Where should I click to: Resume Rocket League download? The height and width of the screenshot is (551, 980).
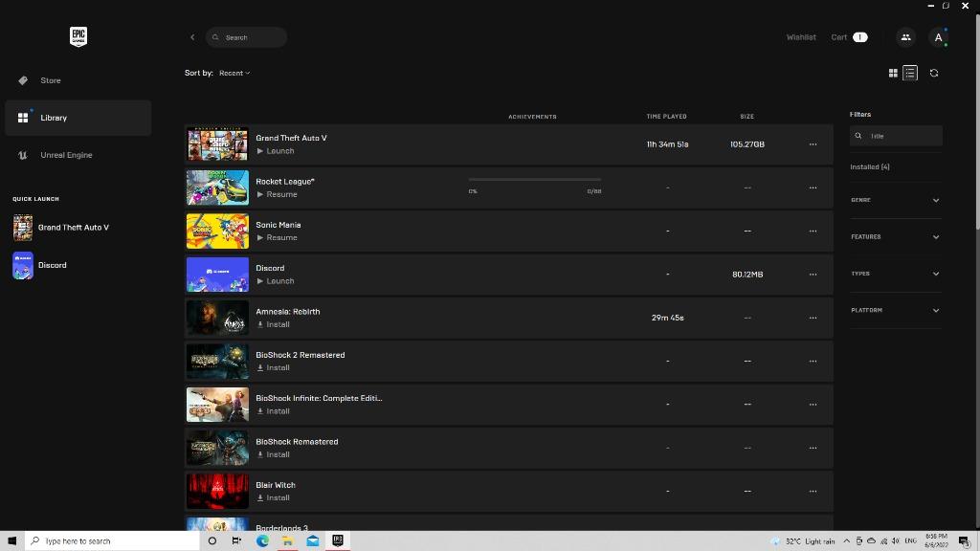tap(277, 194)
